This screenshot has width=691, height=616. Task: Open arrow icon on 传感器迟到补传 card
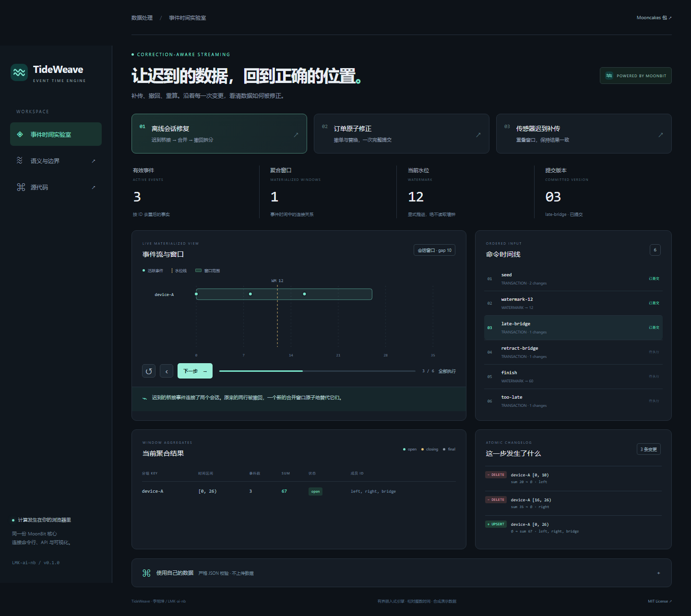(660, 135)
